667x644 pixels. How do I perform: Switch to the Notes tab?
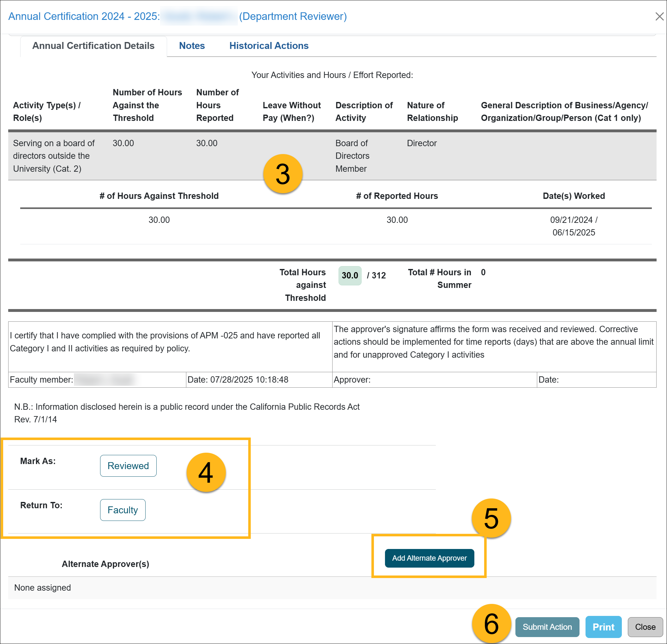coord(192,45)
